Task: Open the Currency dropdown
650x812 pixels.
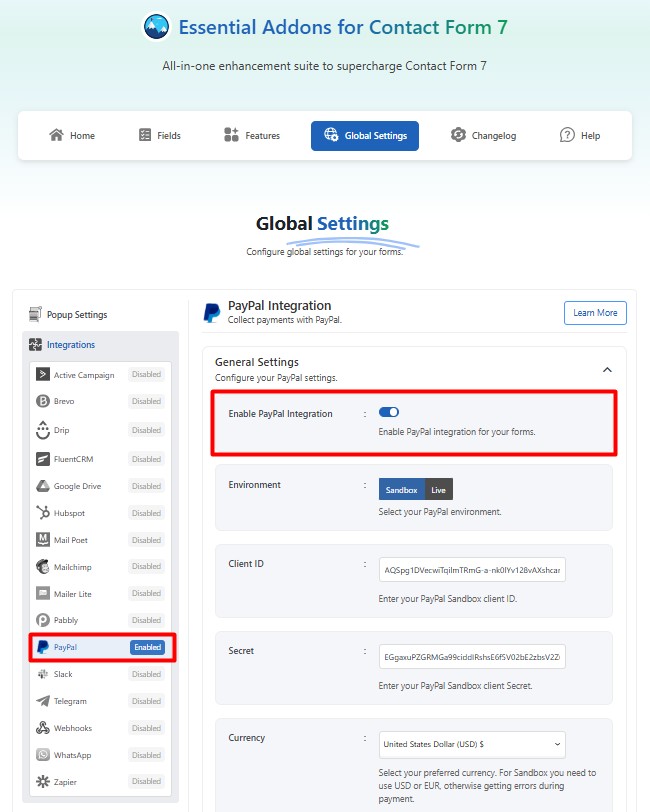Action: coord(472,744)
